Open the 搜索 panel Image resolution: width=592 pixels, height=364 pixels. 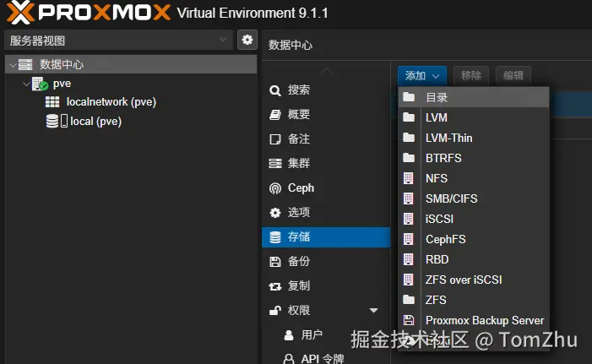(x=326, y=90)
